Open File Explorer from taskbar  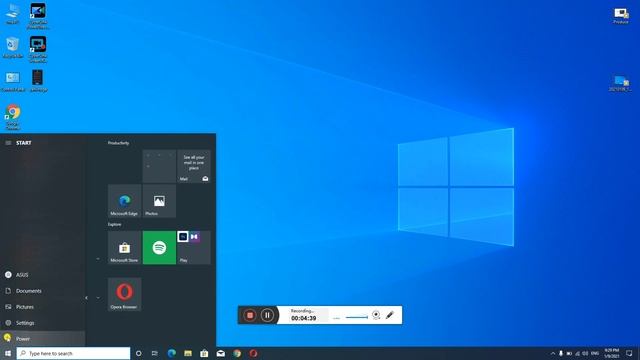pos(188,353)
